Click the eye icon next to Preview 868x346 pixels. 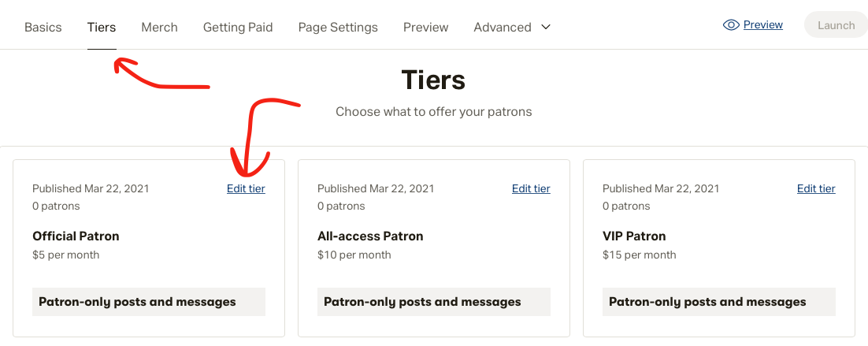pos(730,25)
